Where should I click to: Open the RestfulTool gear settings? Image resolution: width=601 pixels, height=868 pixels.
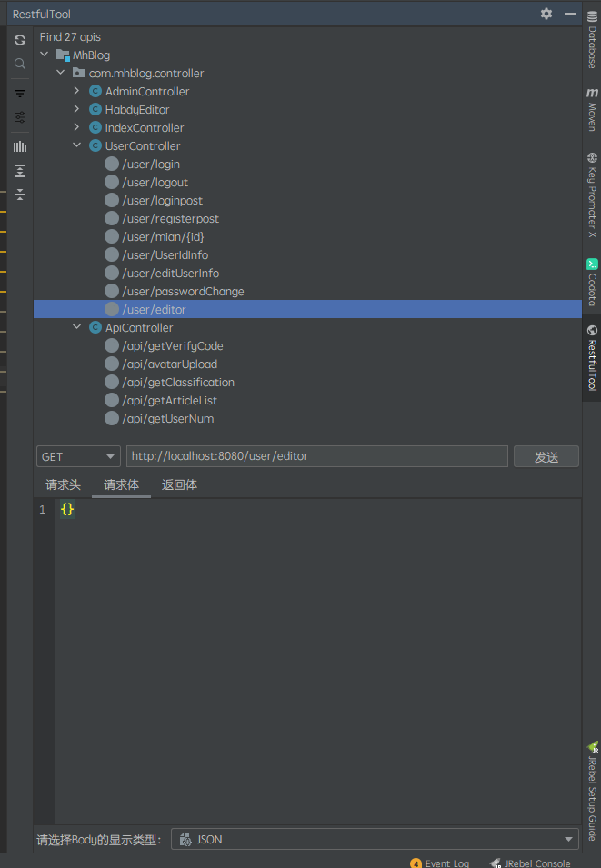[x=546, y=14]
